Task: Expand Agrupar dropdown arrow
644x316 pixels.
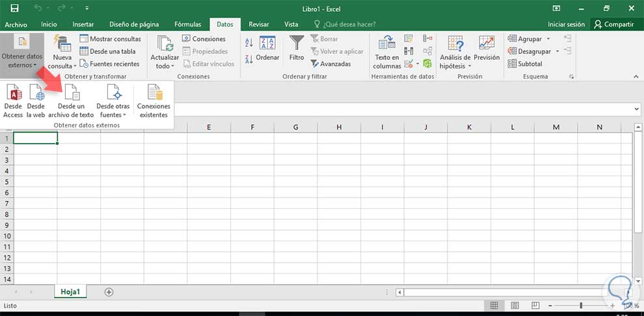Action: point(548,39)
